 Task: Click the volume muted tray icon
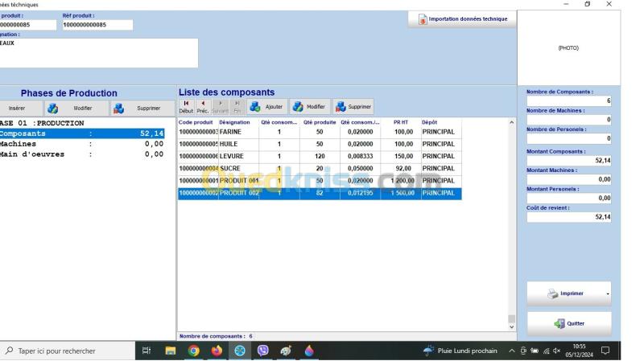(x=556, y=351)
